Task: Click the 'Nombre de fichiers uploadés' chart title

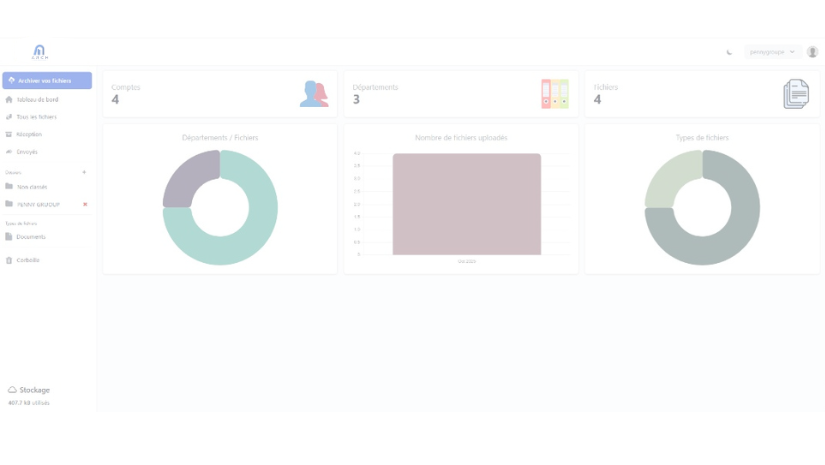Action: click(x=461, y=138)
